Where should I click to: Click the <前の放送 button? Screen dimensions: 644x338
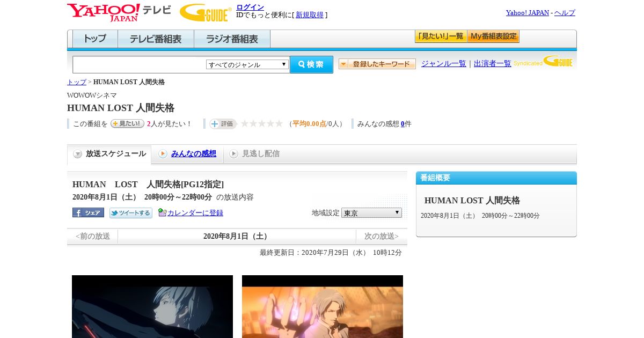point(93,237)
